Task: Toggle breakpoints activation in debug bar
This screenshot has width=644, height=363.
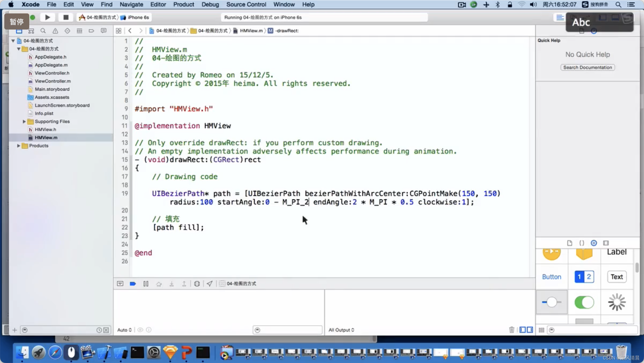Action: (133, 284)
